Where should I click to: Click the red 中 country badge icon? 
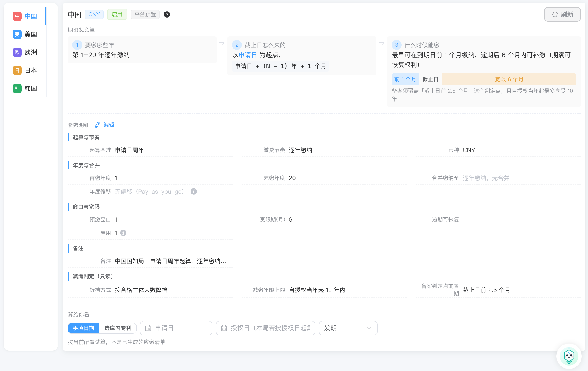[x=17, y=16]
